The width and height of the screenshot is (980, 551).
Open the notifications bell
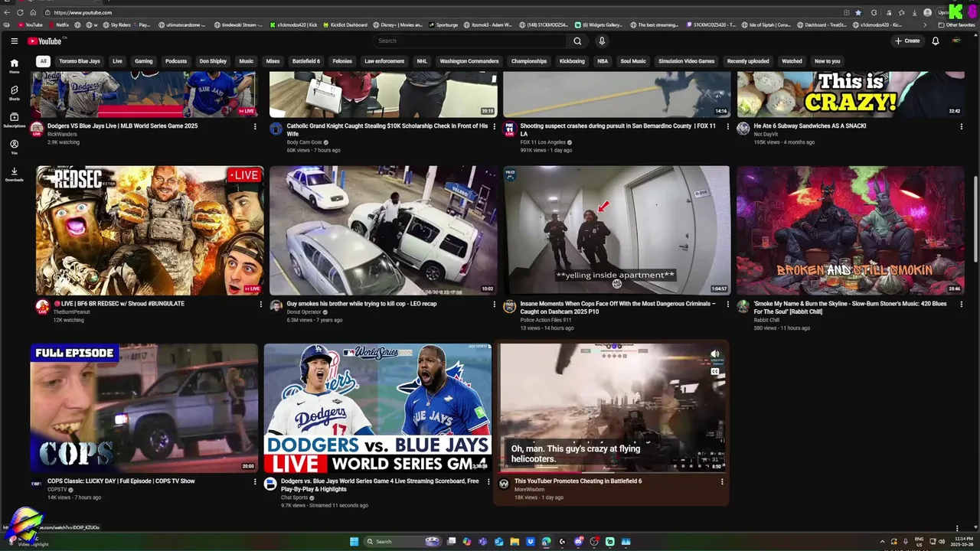click(x=935, y=41)
